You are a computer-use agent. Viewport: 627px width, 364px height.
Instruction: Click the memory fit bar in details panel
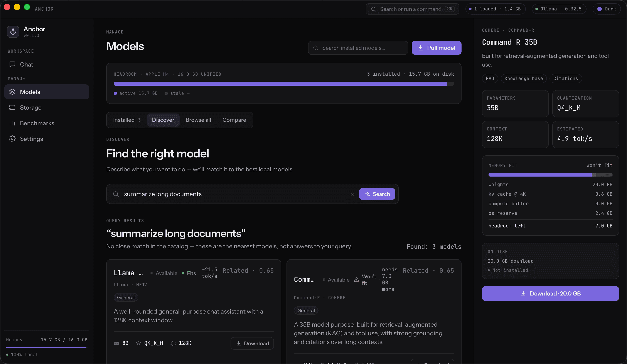[x=550, y=175]
